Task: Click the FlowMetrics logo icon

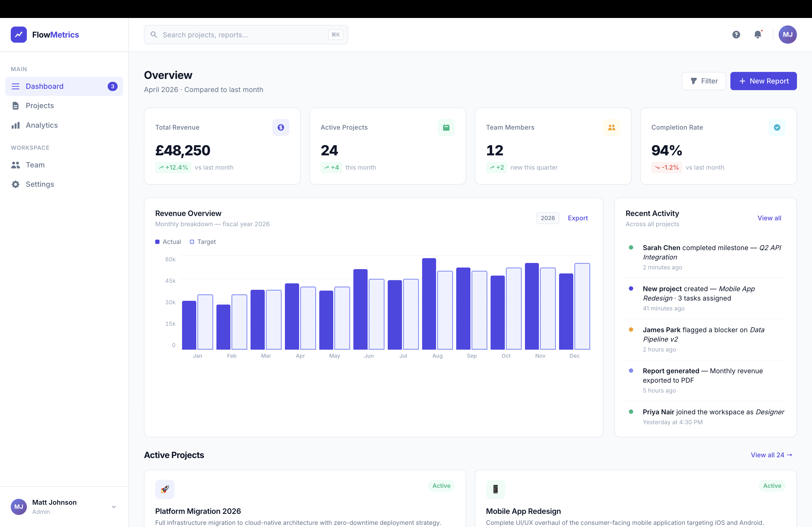Action: tap(19, 34)
